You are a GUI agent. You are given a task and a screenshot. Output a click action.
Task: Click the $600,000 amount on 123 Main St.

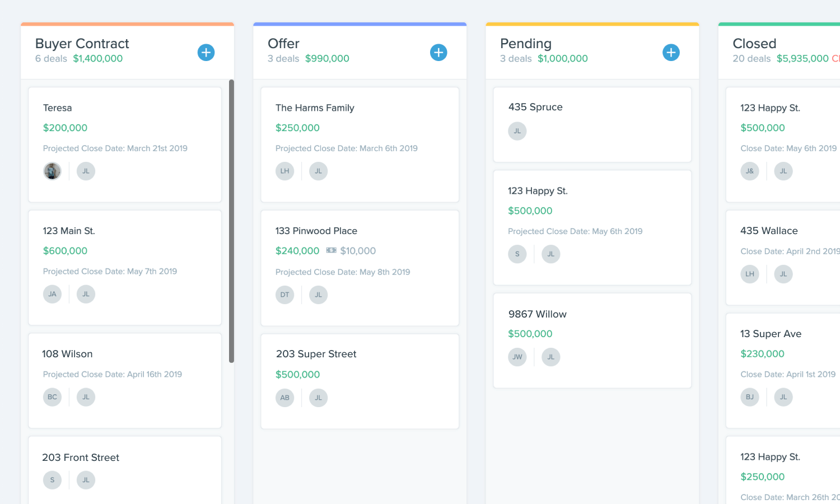tap(65, 250)
